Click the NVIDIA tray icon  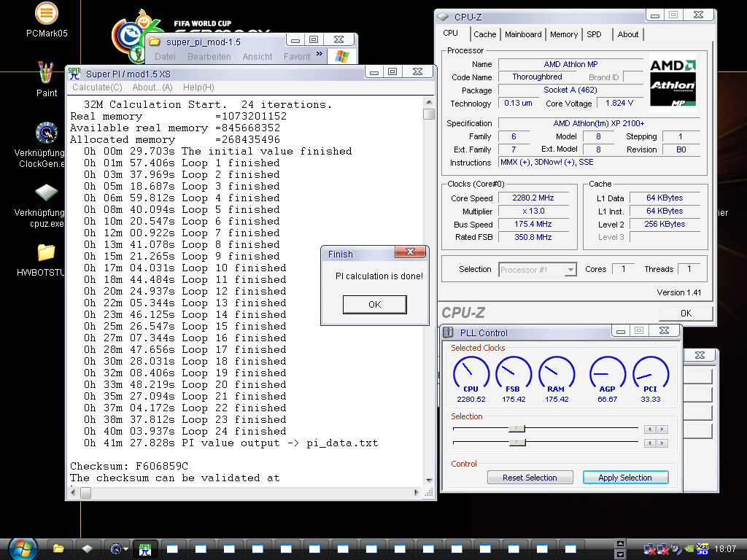[x=689, y=549]
